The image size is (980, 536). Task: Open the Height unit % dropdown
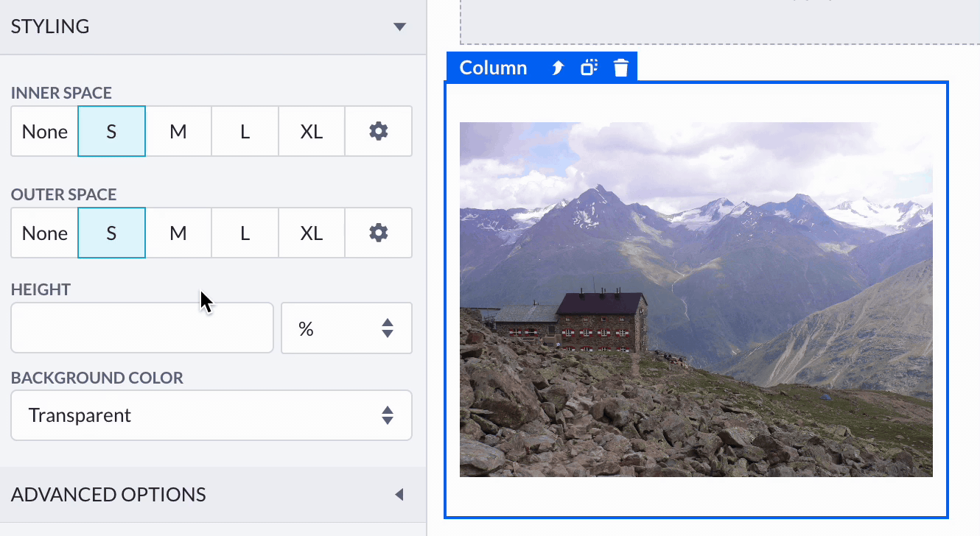[x=346, y=328]
